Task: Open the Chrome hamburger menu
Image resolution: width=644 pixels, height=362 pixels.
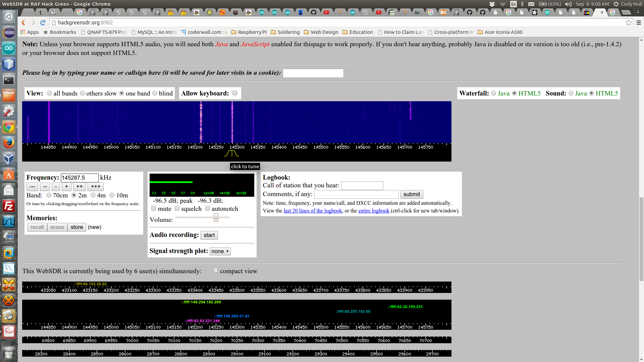Action: (639, 22)
